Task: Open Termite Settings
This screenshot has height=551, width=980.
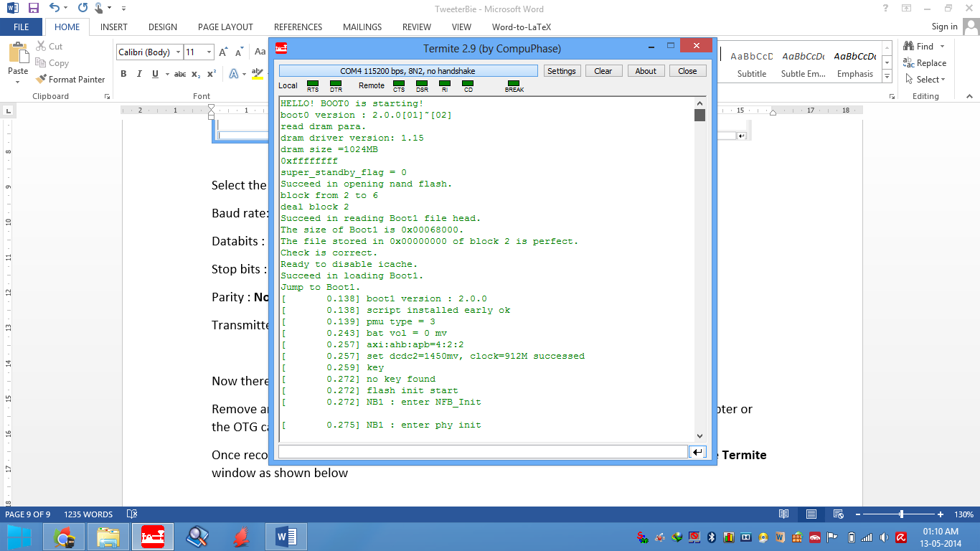Action: (x=561, y=71)
